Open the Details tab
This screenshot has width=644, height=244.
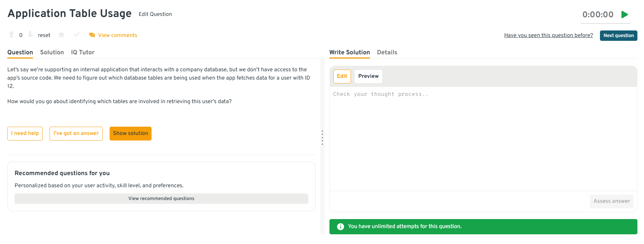tap(387, 52)
